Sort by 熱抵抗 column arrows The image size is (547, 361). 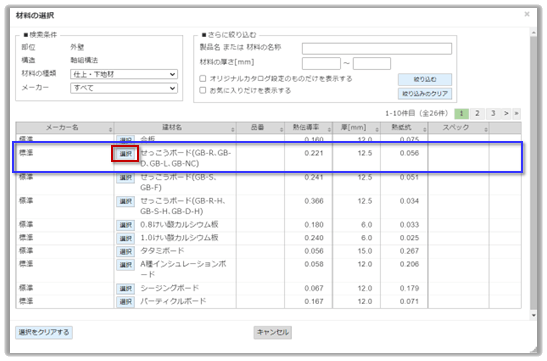coord(425,129)
